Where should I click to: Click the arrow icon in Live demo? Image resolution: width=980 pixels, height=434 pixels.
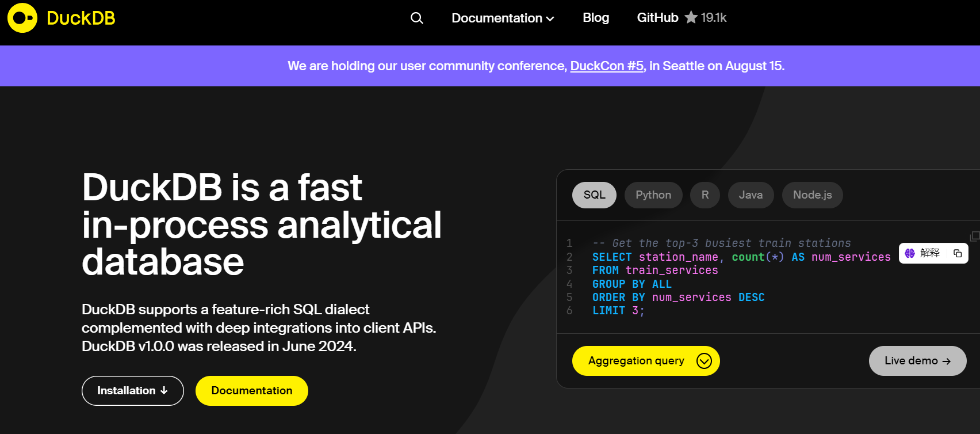(x=947, y=361)
